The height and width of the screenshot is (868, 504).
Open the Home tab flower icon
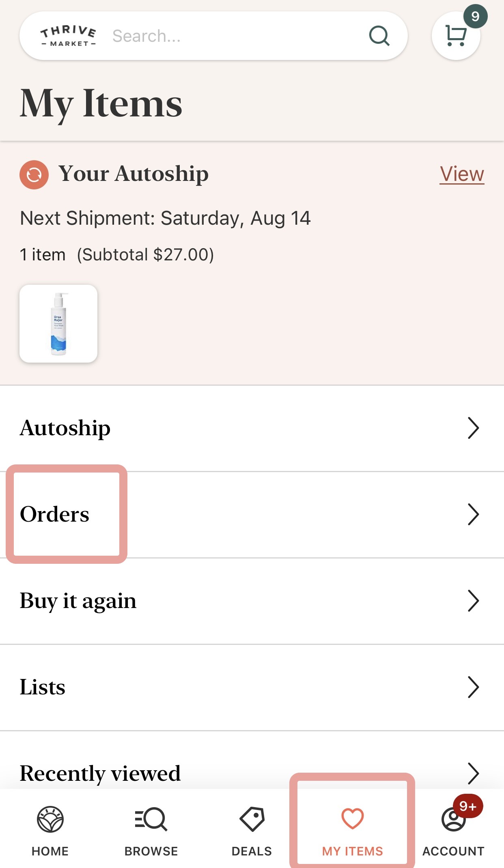point(50,819)
